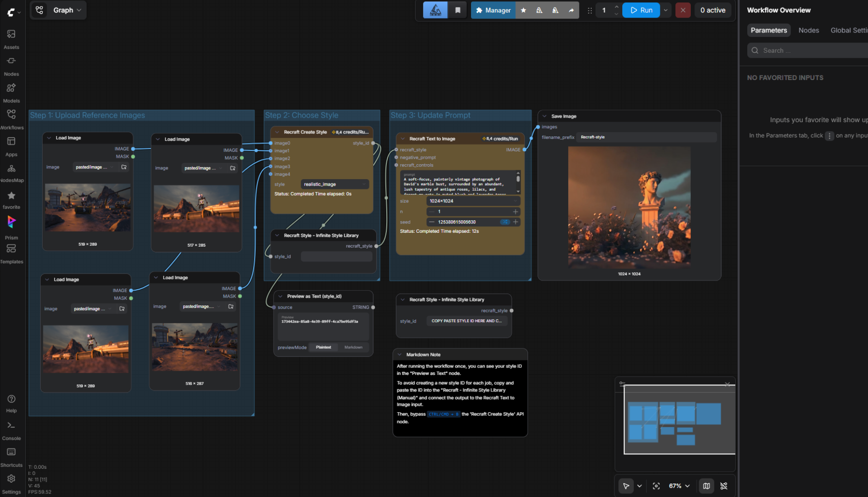Viewport: 868px width, 497px height.
Task: Open the Prism sidebar icon
Action: [11, 227]
